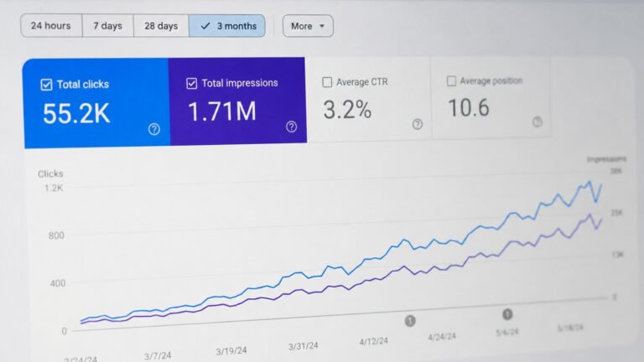Click the 55.2K total clicks value
The width and height of the screenshot is (644, 362).
(x=76, y=114)
